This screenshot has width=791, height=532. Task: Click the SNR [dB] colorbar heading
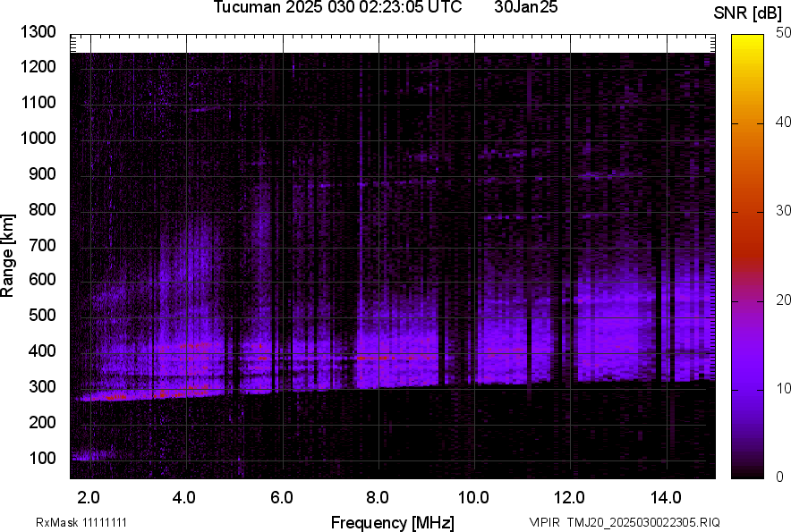748,13
